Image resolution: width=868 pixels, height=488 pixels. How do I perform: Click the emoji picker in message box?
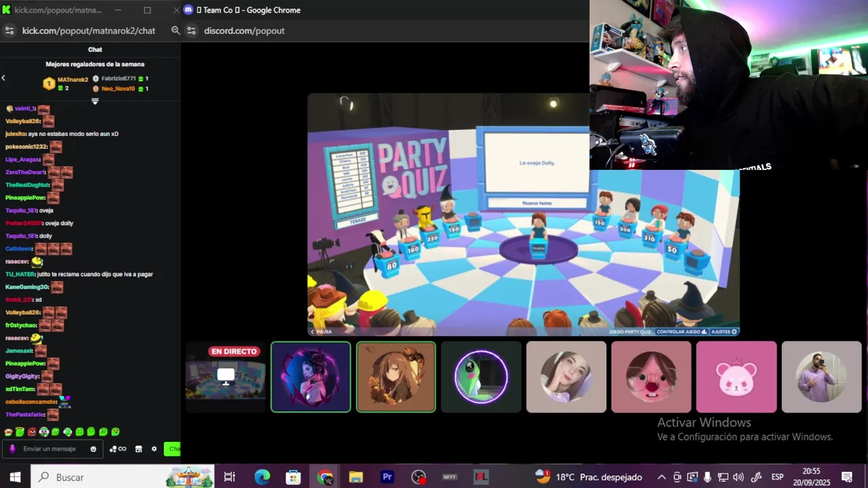(93, 449)
